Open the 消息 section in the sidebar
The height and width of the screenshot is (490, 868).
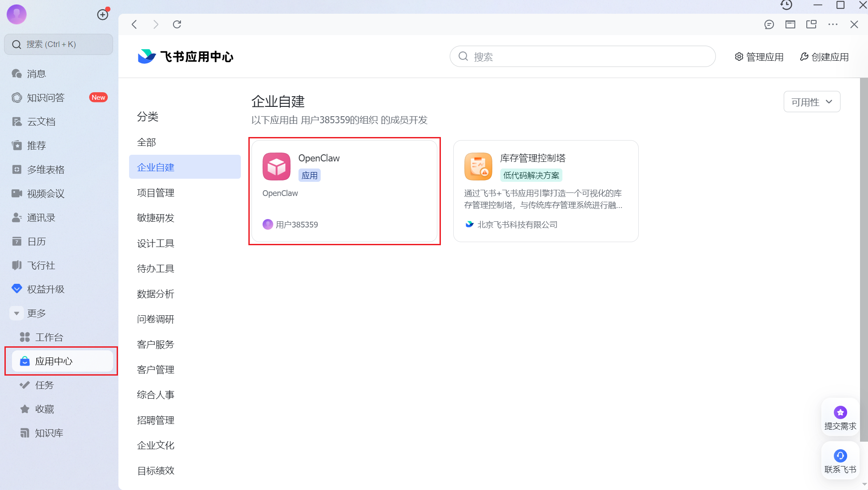coord(36,73)
